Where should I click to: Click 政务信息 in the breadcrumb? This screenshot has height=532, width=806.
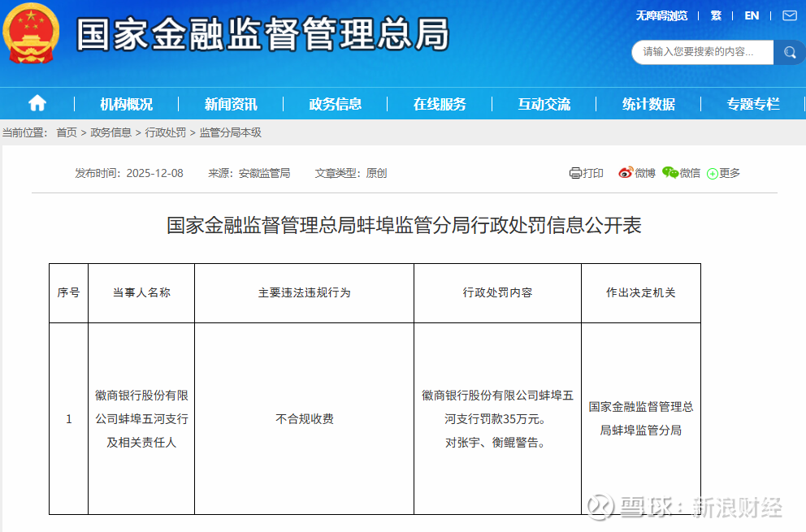(x=111, y=132)
